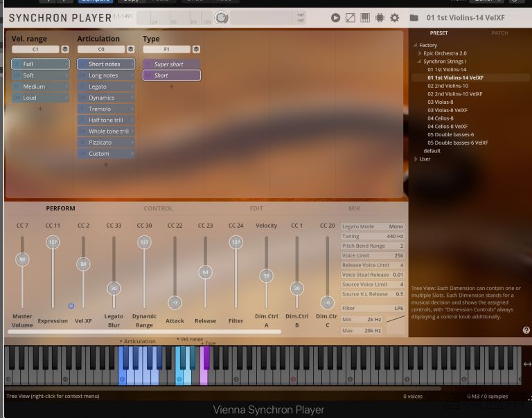Open the Filter LP6 dropdown
This screenshot has height=418, width=532.
click(x=373, y=308)
